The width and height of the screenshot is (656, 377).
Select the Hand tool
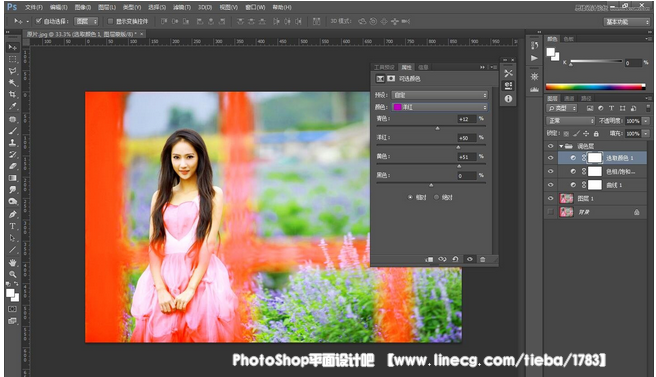[x=13, y=263]
